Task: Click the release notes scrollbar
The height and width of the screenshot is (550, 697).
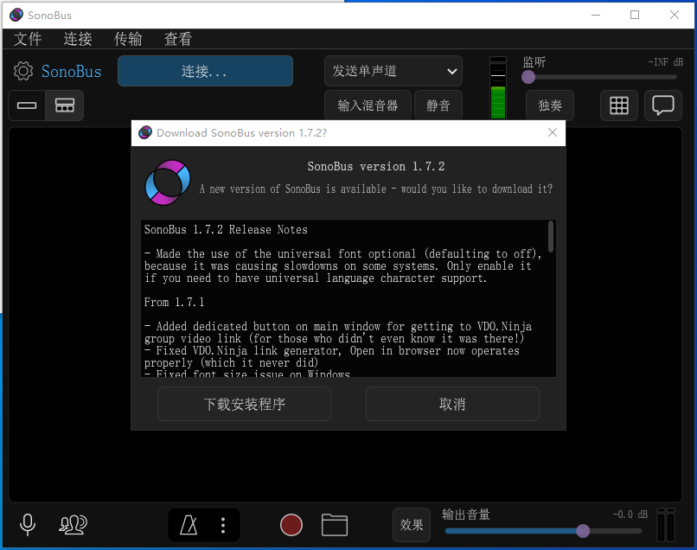Action: pyautogui.click(x=551, y=238)
